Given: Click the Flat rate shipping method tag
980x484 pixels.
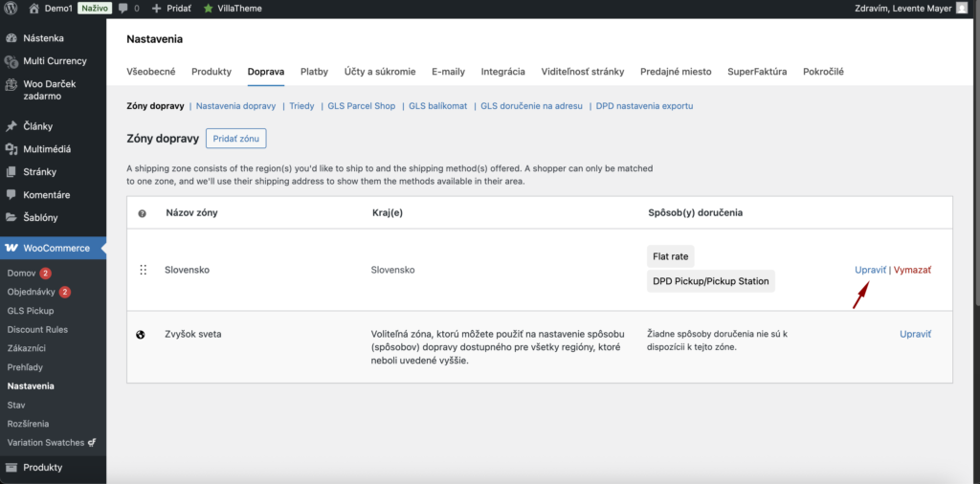Looking at the screenshot, I should click(670, 256).
